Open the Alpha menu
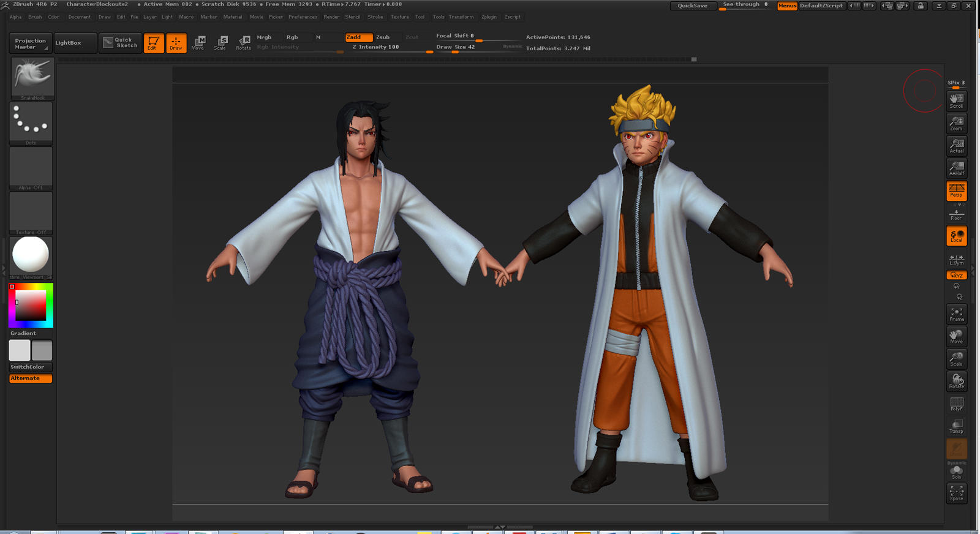This screenshot has width=980, height=534. tap(15, 17)
